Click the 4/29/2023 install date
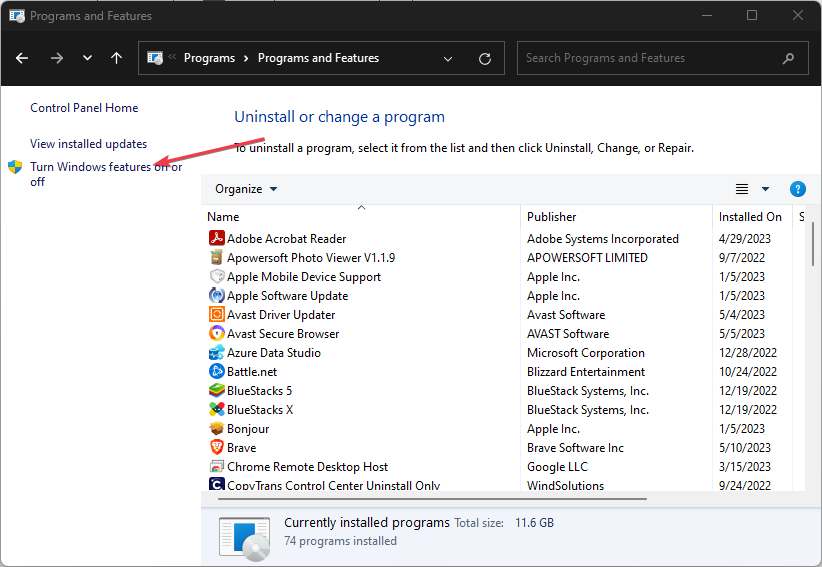Screen dimensions: 822x567 [x=744, y=238]
